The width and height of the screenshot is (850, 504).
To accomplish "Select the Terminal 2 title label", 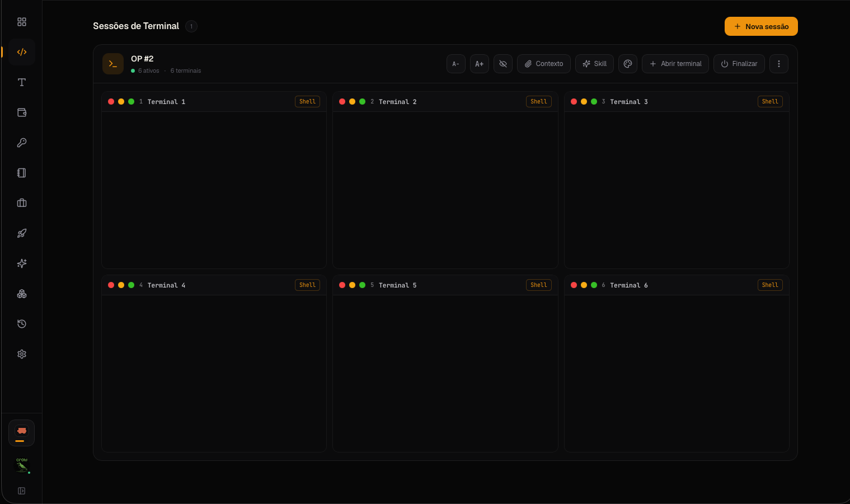I will (x=397, y=102).
